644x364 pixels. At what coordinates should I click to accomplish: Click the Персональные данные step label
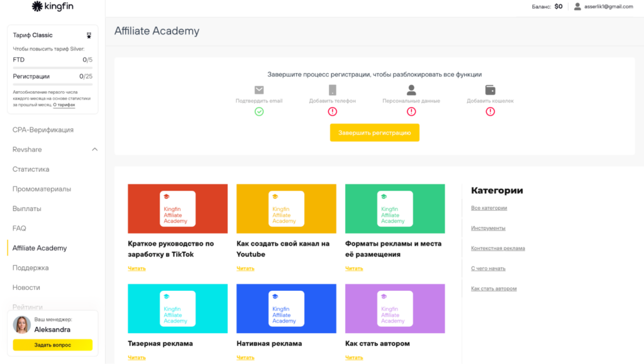pos(411,101)
